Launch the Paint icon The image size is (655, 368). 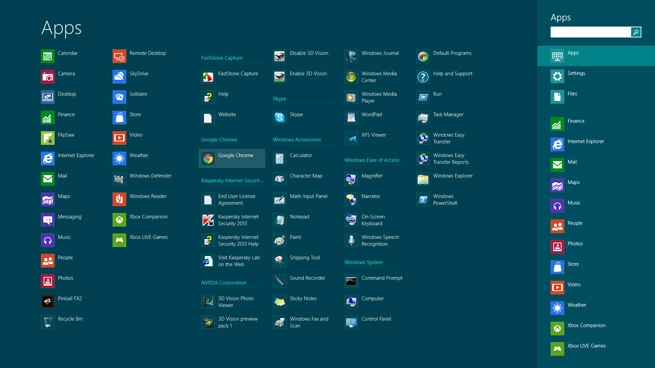pyautogui.click(x=279, y=240)
